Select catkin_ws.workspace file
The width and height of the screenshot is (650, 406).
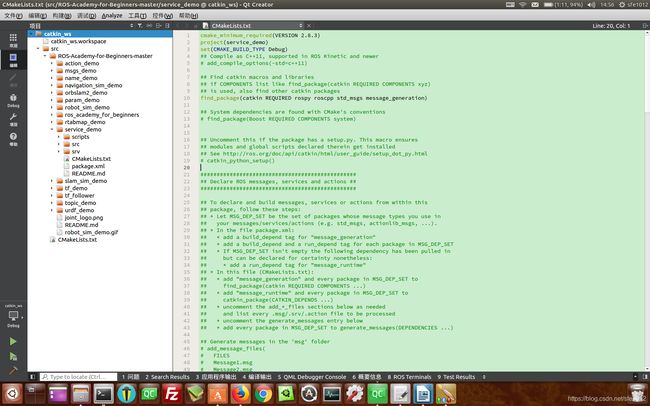[78, 41]
